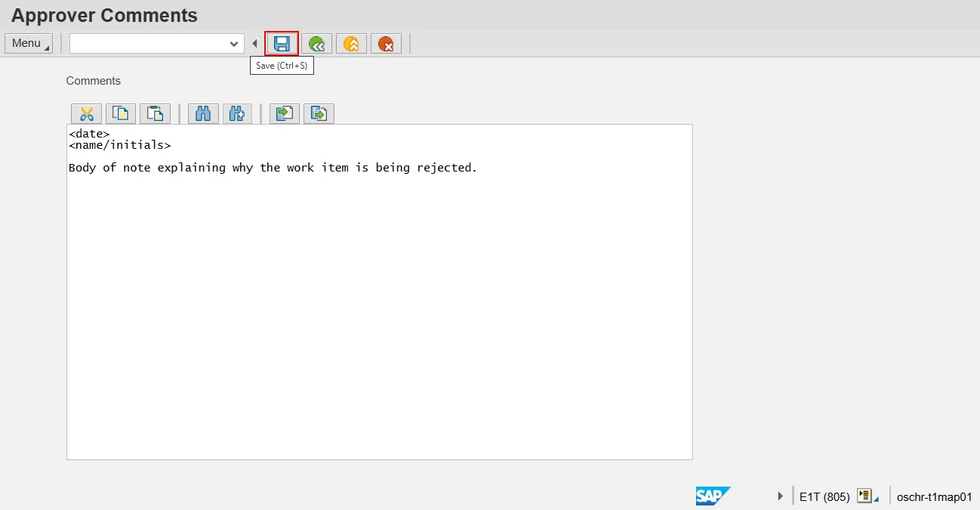
Task: Open Find with the binoculars icon
Action: [203, 113]
